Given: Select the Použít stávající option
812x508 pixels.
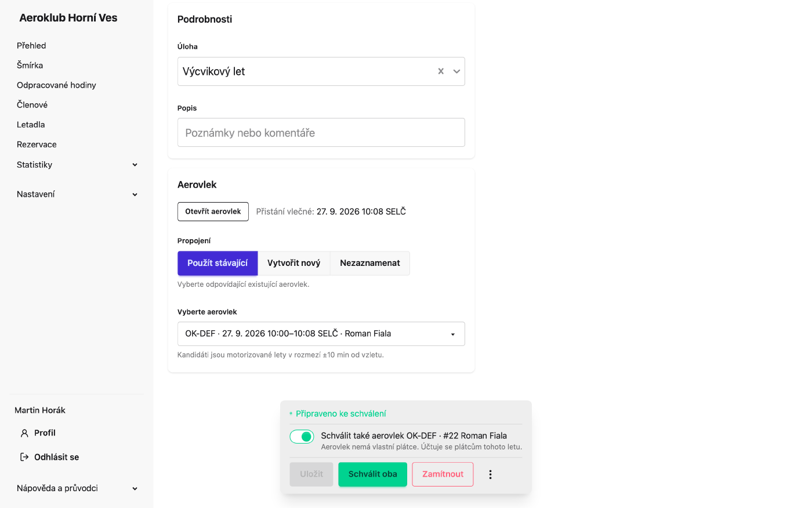Looking at the screenshot, I should pyautogui.click(x=217, y=263).
